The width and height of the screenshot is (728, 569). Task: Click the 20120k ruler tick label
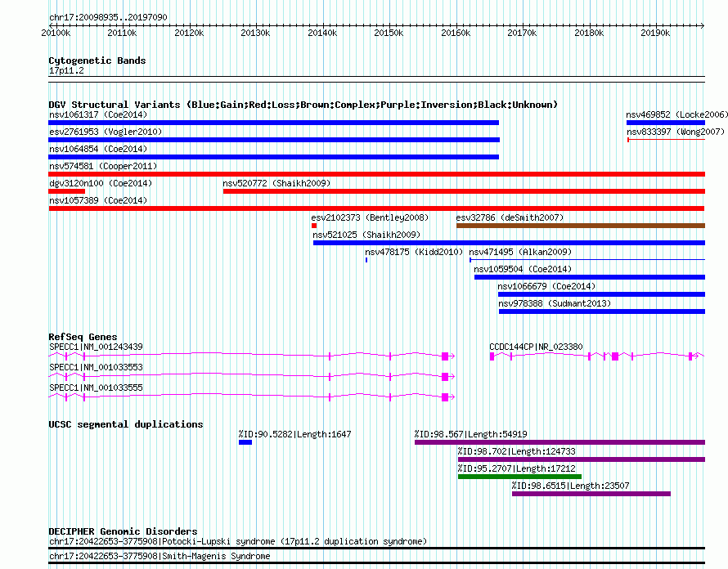pyautogui.click(x=189, y=34)
